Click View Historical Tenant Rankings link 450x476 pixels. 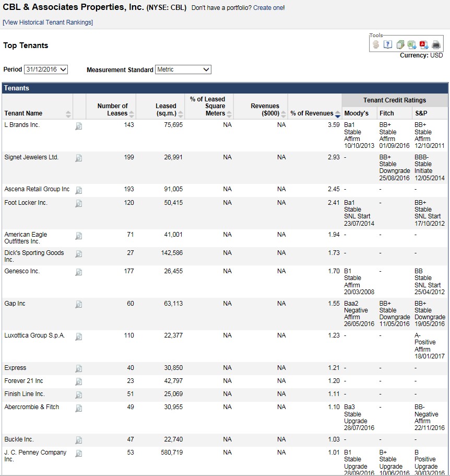coord(48,22)
